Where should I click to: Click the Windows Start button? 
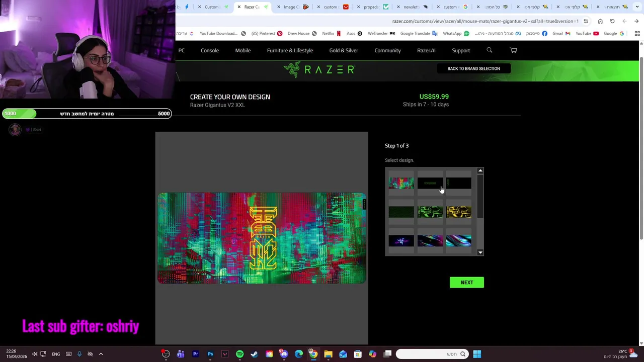click(x=477, y=354)
